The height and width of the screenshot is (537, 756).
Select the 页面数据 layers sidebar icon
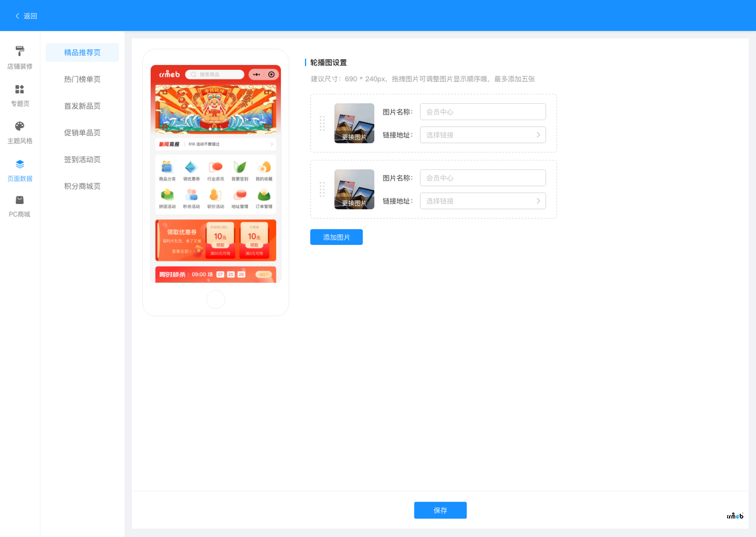20,164
